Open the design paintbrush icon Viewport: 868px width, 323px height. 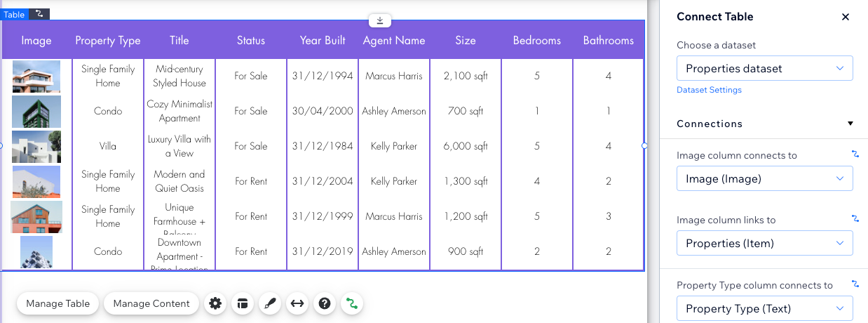click(270, 303)
